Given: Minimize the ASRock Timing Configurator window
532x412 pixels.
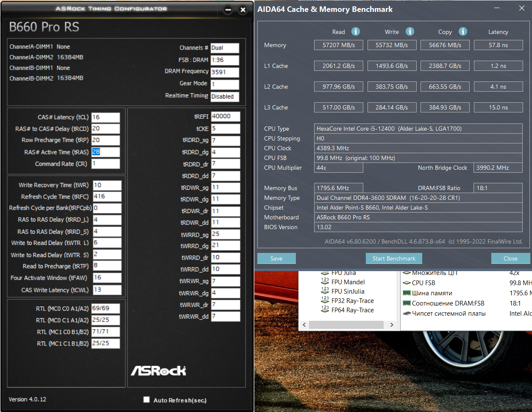Looking at the screenshot, I should [x=228, y=10].
